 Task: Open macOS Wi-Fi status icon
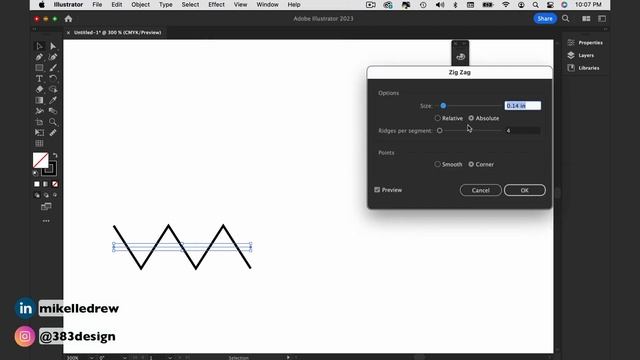click(505, 4)
